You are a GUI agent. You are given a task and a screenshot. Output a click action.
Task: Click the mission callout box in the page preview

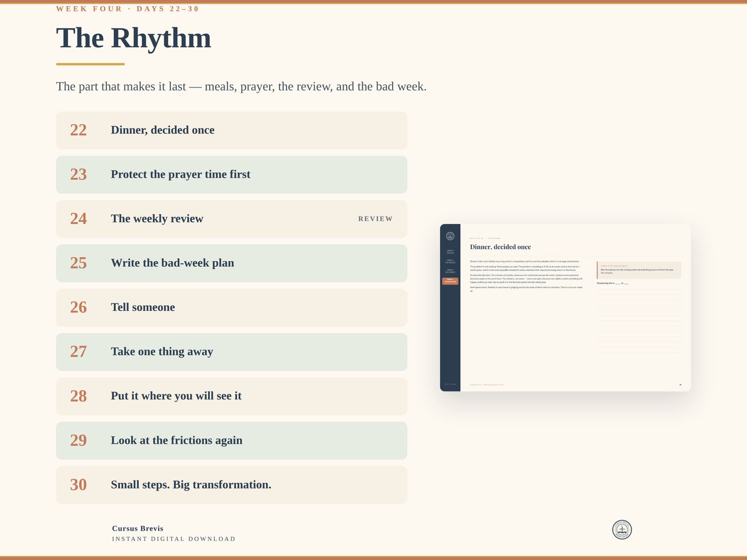(639, 270)
